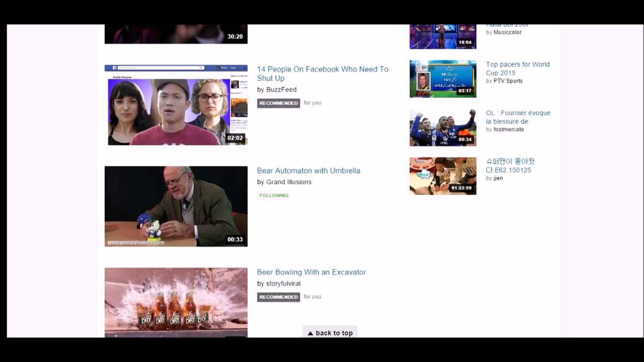Open the BuzzFeed Facebook video thumbnail
Screen dimensions: 644x362
[x=176, y=105]
